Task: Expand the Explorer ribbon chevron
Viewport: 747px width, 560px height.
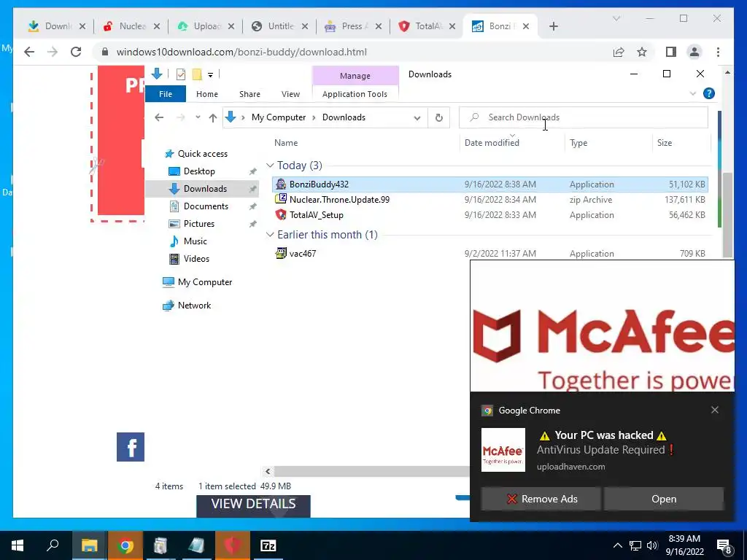Action: pos(693,94)
